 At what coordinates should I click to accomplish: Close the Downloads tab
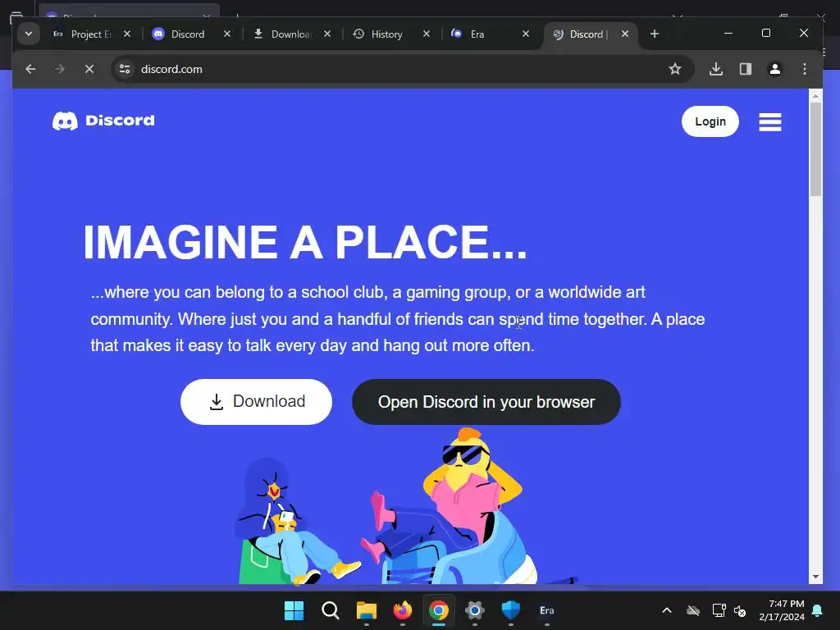click(327, 34)
